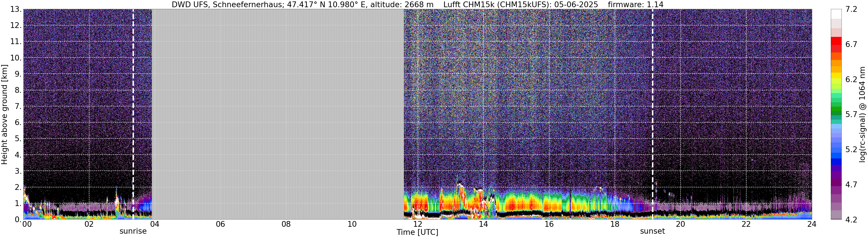
Task: Click the sunset dashed line marker
Action: (x=653, y=114)
